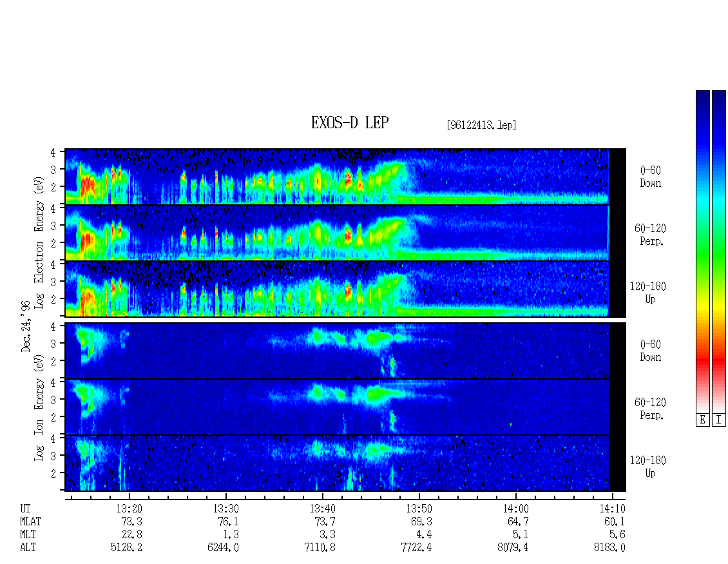This screenshot has height=564, width=728.
Task: Click the EXOS-D LEP plot title
Action: [350, 123]
